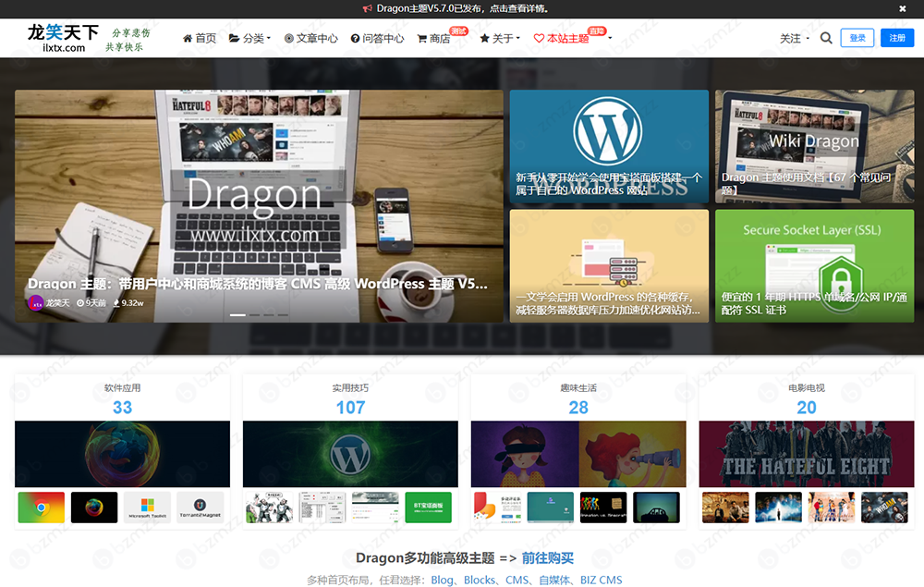Screen dimensions: 924x587
Task: Click the 20 article count number
Action: pos(807,408)
